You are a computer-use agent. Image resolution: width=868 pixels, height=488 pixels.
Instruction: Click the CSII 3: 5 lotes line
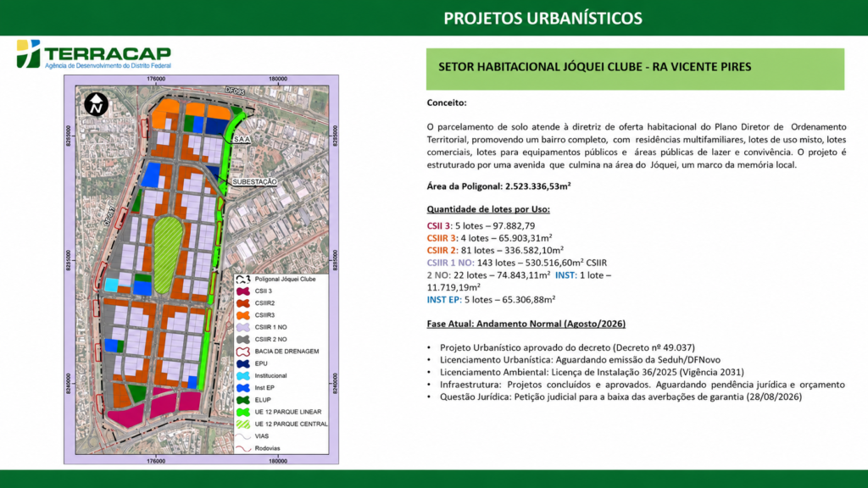tap(481, 225)
